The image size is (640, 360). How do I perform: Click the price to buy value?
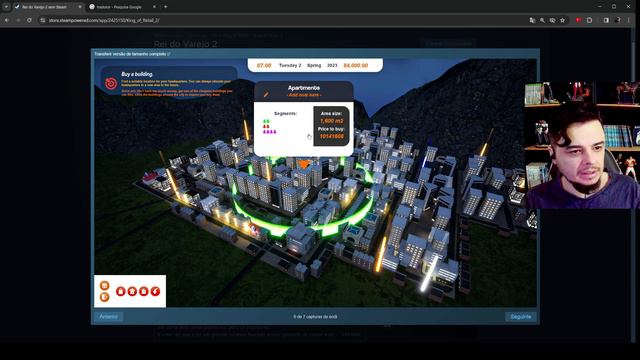click(x=331, y=136)
